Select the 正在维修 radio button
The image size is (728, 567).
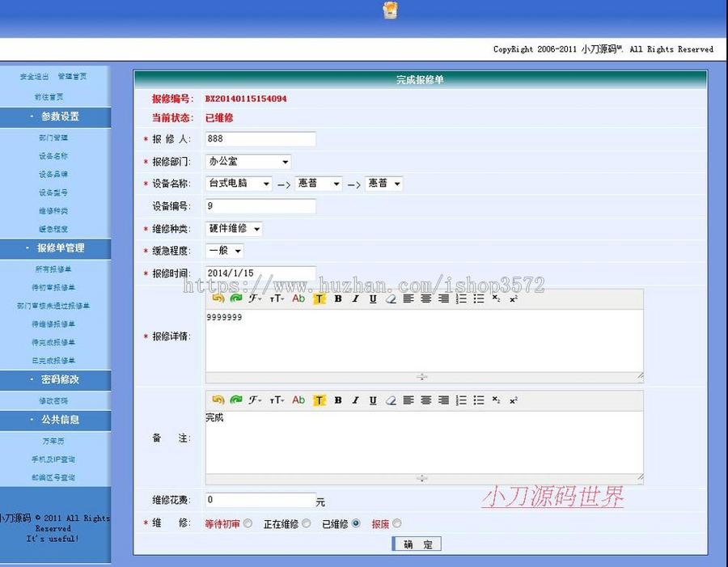[306, 523]
